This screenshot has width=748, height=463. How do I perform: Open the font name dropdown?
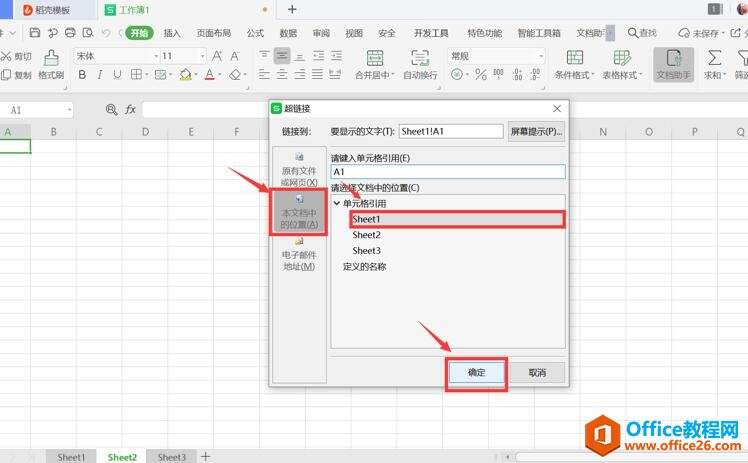click(155, 56)
